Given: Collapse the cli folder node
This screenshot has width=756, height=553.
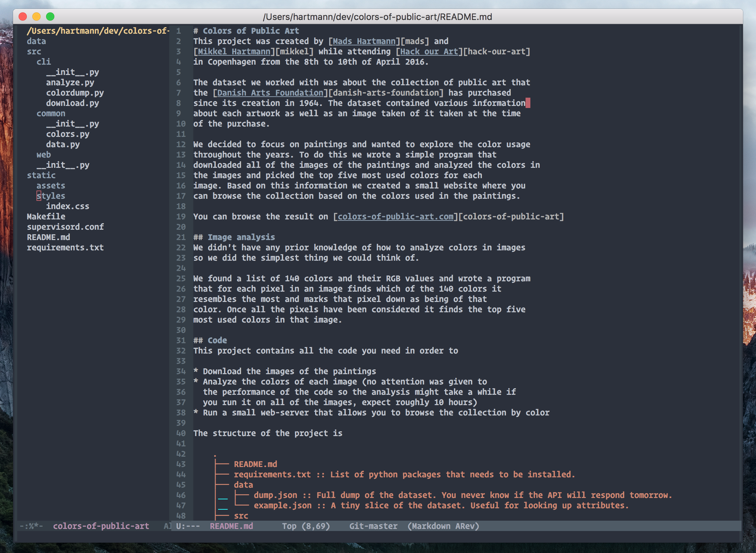Looking at the screenshot, I should 44,62.
